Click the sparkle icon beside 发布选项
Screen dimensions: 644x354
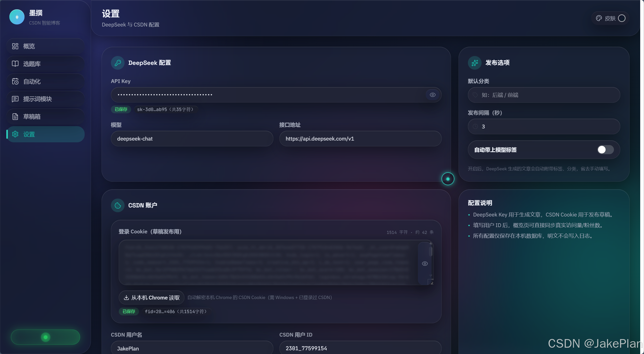475,63
